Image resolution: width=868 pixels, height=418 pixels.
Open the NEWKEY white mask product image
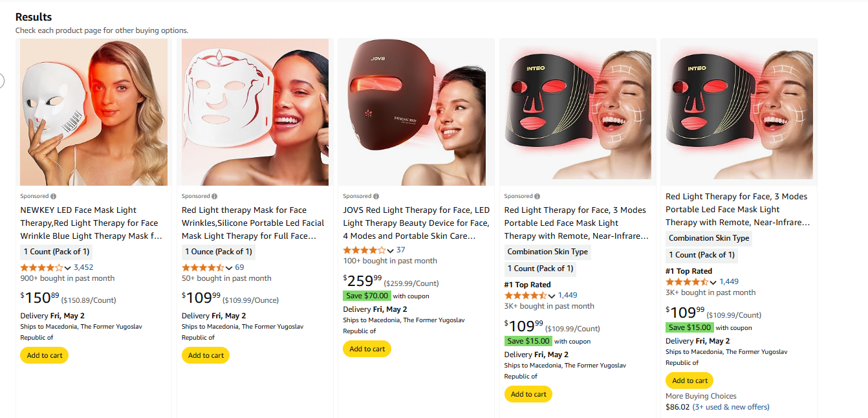94,113
